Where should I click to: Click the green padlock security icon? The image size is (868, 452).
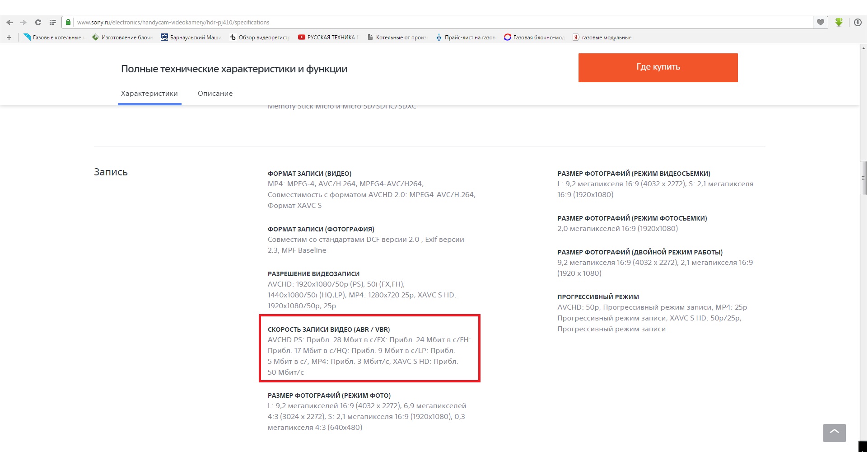(x=68, y=22)
